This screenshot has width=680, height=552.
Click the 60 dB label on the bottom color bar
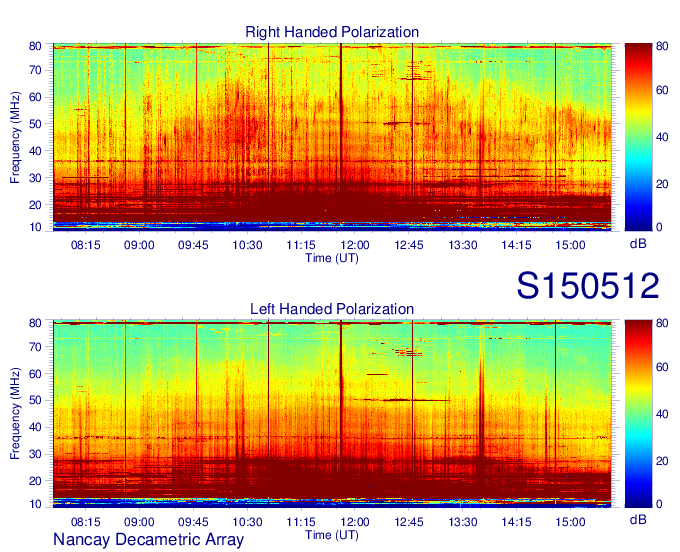662,367
